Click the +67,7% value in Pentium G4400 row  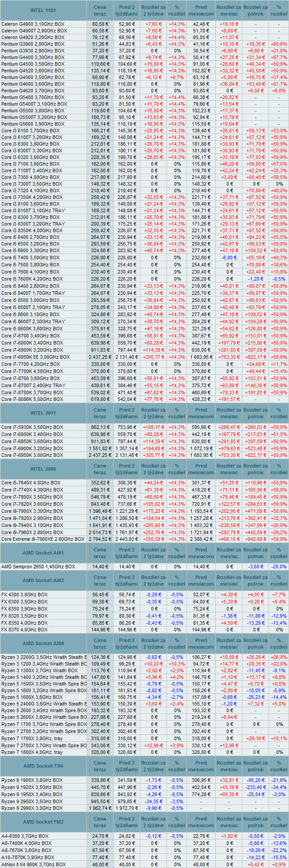(x=279, y=57)
